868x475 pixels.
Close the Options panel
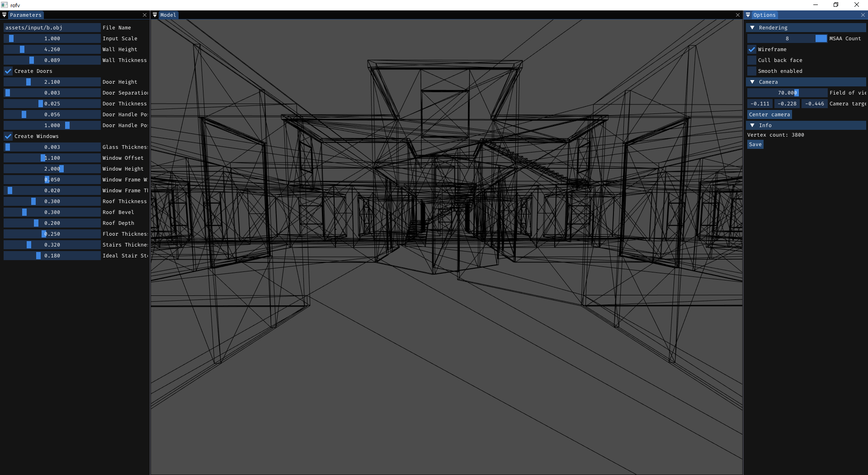(x=863, y=15)
